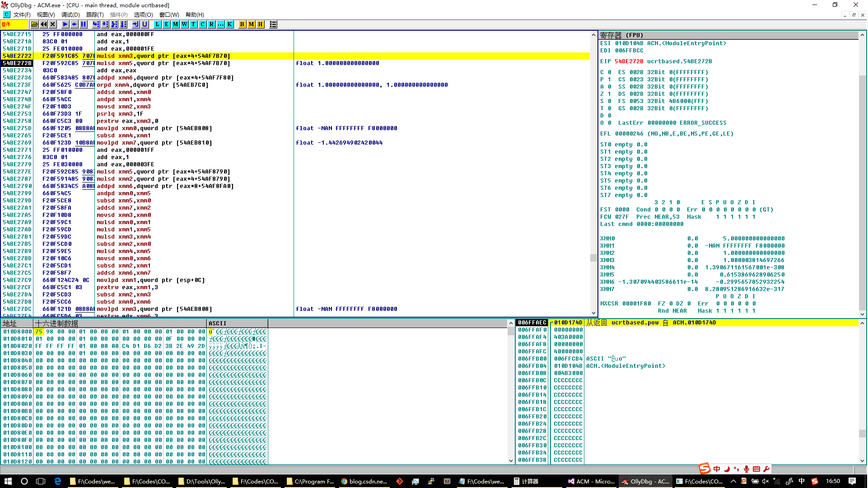
Task: Open the 跟踪(T) menu
Action: point(95,15)
